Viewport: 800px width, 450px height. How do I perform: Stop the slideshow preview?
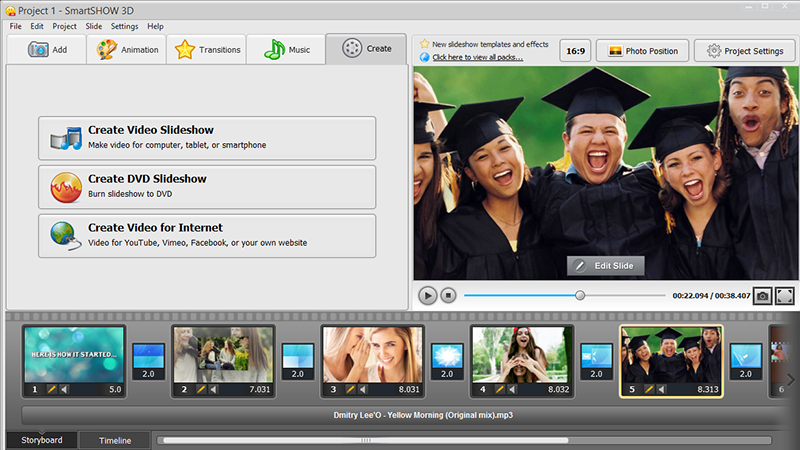click(448, 295)
